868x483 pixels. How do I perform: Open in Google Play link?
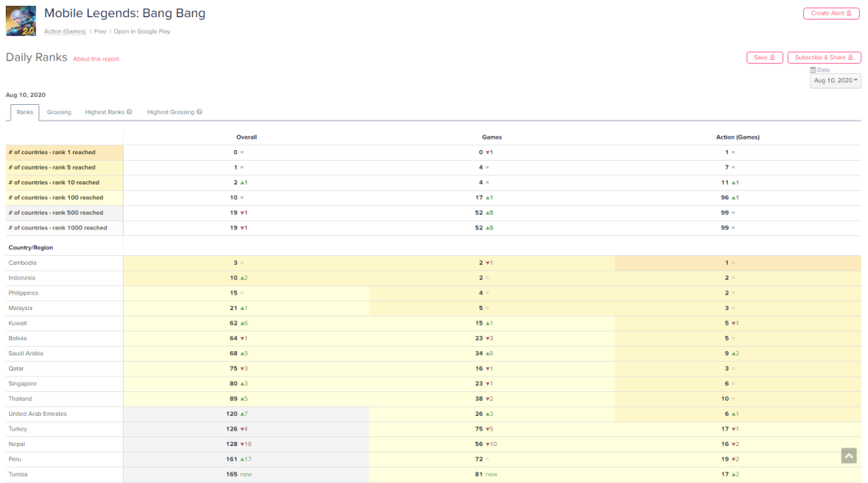point(142,31)
